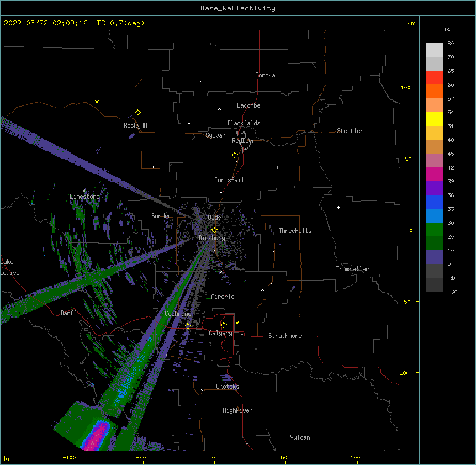Click the caret marker west of Ponoka
The width and height of the screenshot is (476, 465).
[202, 81]
